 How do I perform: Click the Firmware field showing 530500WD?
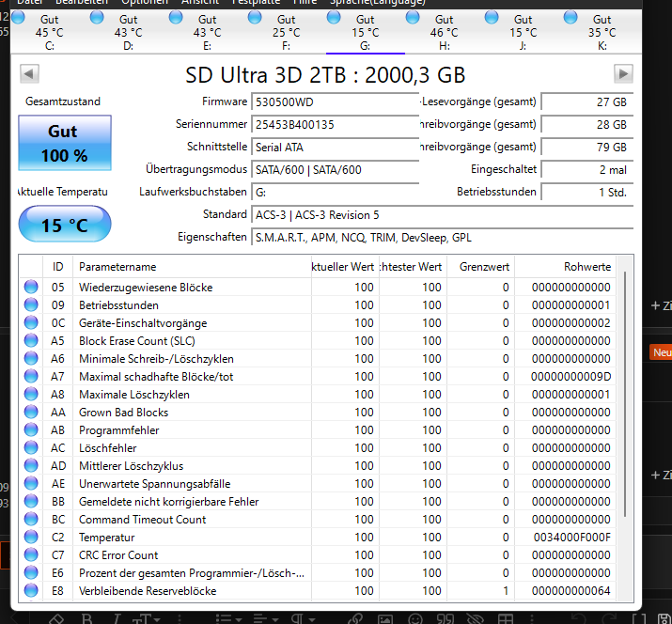click(x=336, y=102)
